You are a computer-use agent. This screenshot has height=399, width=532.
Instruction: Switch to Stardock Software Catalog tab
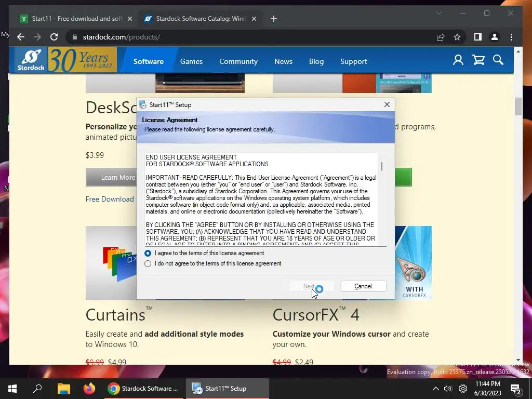(x=200, y=19)
